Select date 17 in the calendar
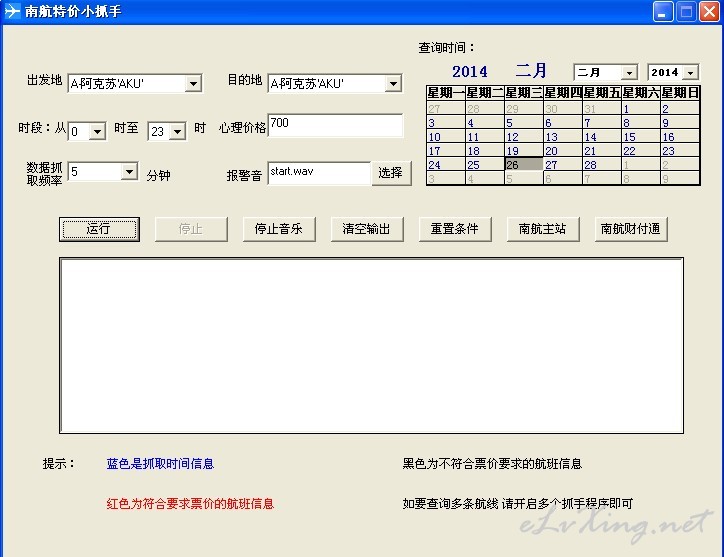The image size is (724, 557). click(x=446, y=151)
